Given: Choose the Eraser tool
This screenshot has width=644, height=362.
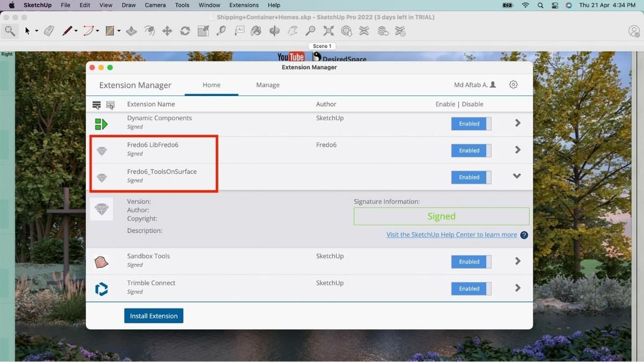Looking at the screenshot, I should (49, 31).
